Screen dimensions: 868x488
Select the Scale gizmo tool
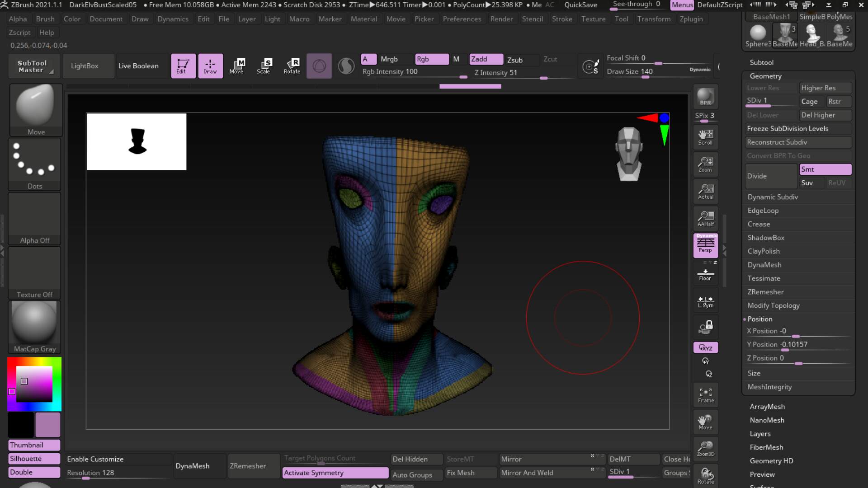(x=264, y=66)
